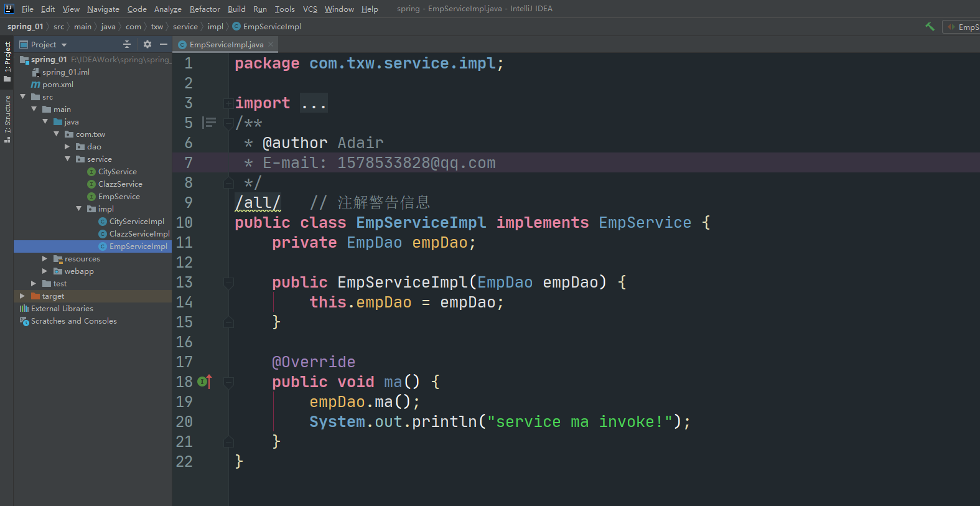The width and height of the screenshot is (980, 506).
Task: Open the Tools menu
Action: [284, 9]
